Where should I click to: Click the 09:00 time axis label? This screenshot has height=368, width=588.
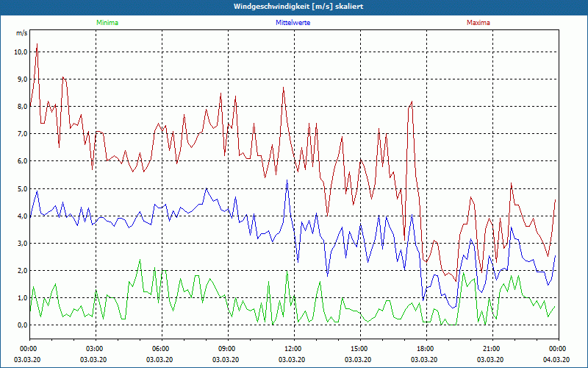pyautogui.click(x=228, y=349)
